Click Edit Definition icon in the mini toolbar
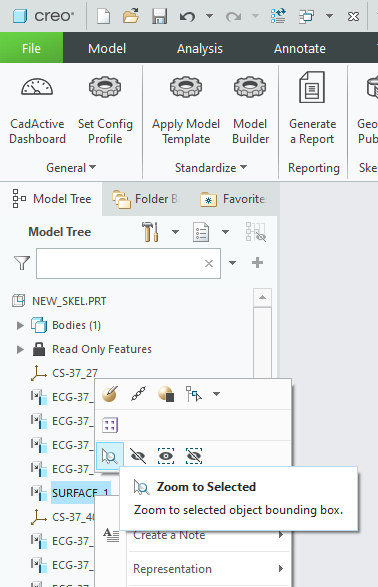The width and height of the screenshot is (378, 587). point(110,394)
